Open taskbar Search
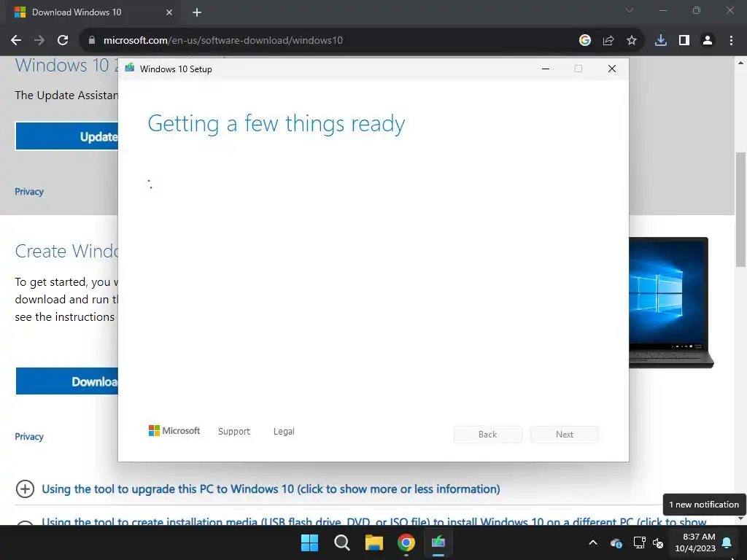747x560 pixels. [x=342, y=542]
